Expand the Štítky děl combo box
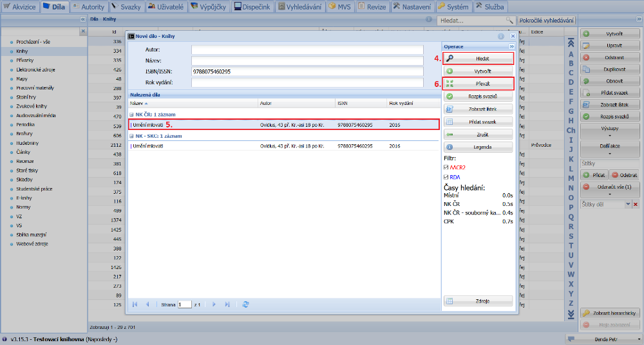 [x=628, y=204]
